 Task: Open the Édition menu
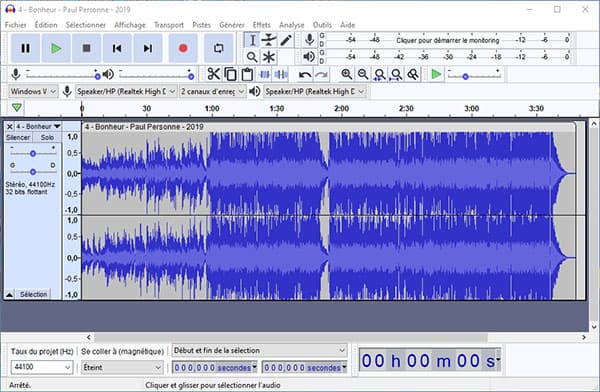tap(46, 25)
